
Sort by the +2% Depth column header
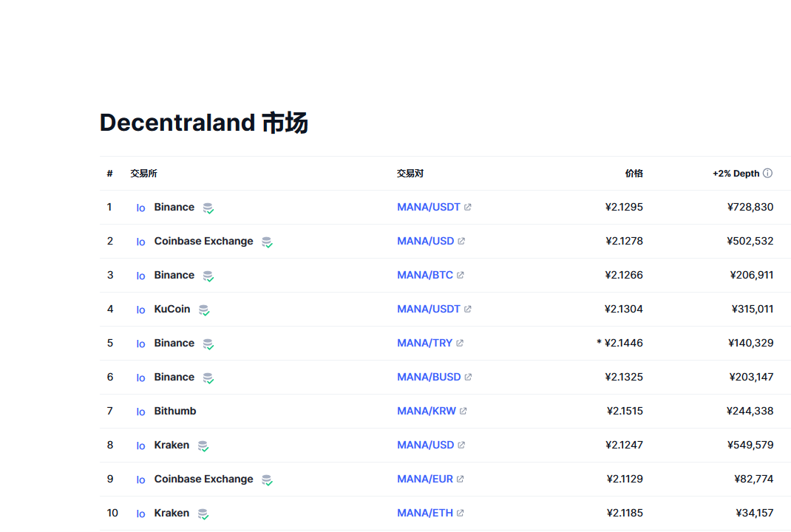(736, 174)
